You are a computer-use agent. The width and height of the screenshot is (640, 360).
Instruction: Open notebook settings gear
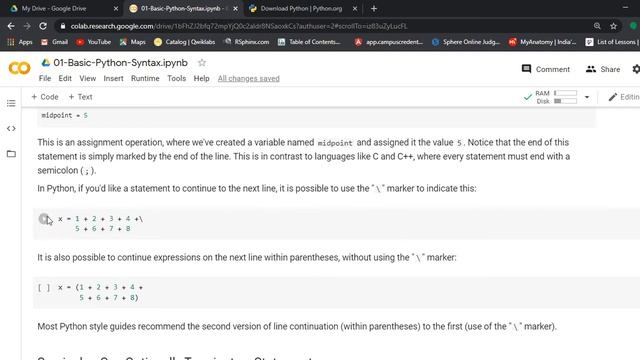coord(636,69)
